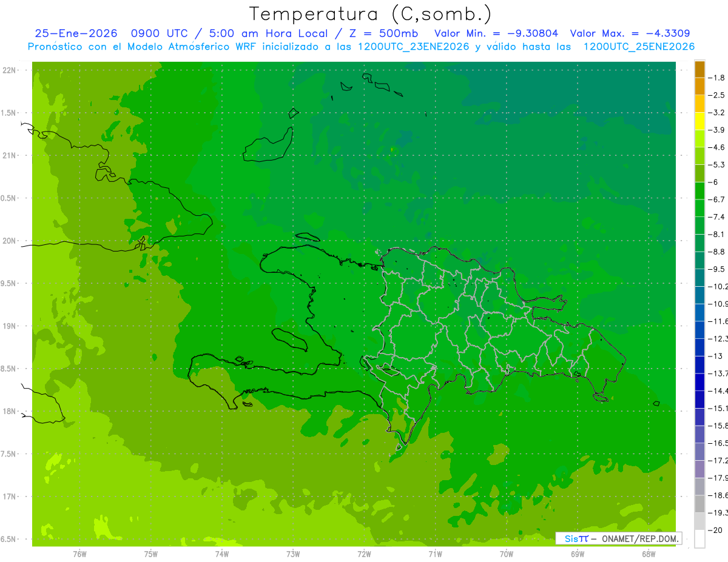Pick the gray colorbar swatch between -18.6 and -19.3
This screenshot has height=562, width=728.
click(700, 504)
